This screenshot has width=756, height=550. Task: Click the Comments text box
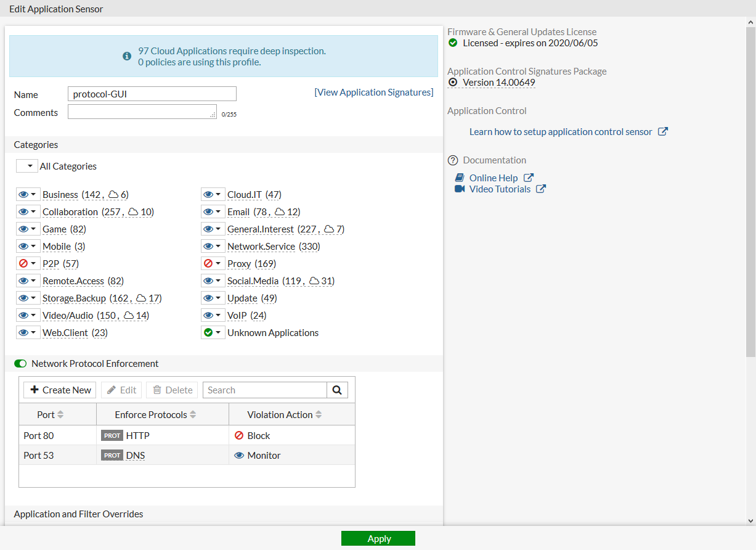(x=142, y=112)
